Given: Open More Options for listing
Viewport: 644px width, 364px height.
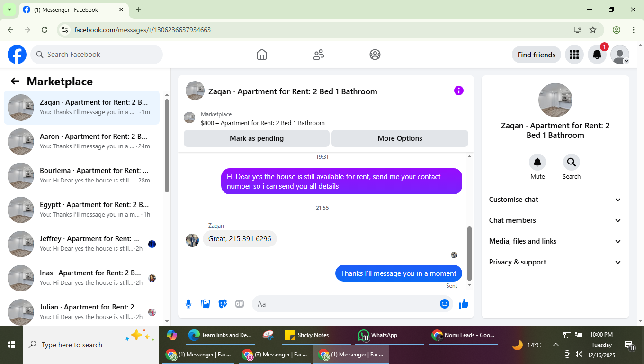Looking at the screenshot, I should [x=400, y=138].
